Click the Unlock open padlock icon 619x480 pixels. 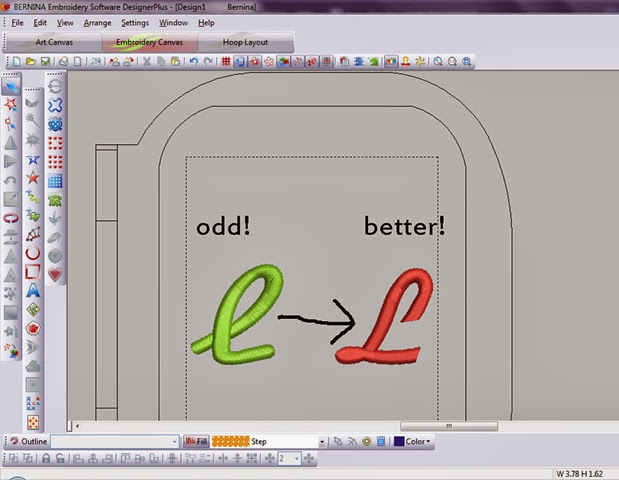60,459
